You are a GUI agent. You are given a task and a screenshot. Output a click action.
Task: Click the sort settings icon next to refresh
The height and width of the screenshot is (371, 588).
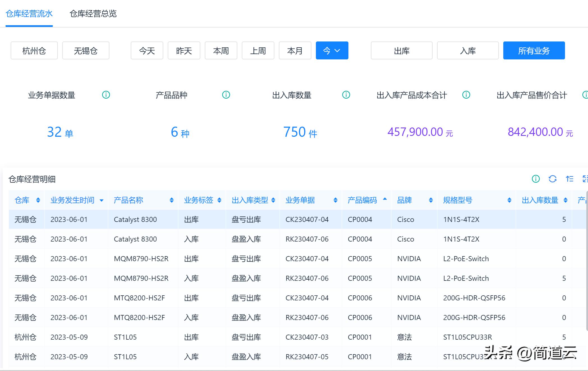pyautogui.click(x=569, y=179)
